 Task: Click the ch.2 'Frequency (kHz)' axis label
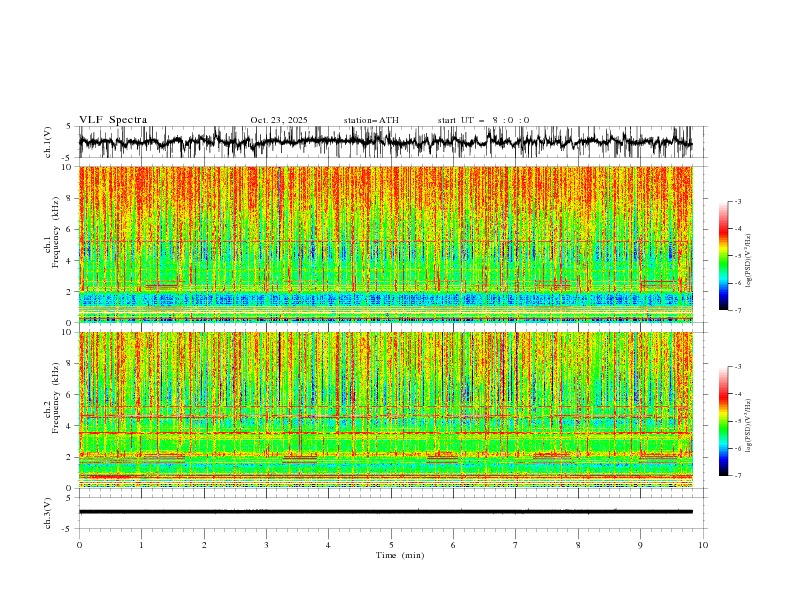[x=56, y=398]
